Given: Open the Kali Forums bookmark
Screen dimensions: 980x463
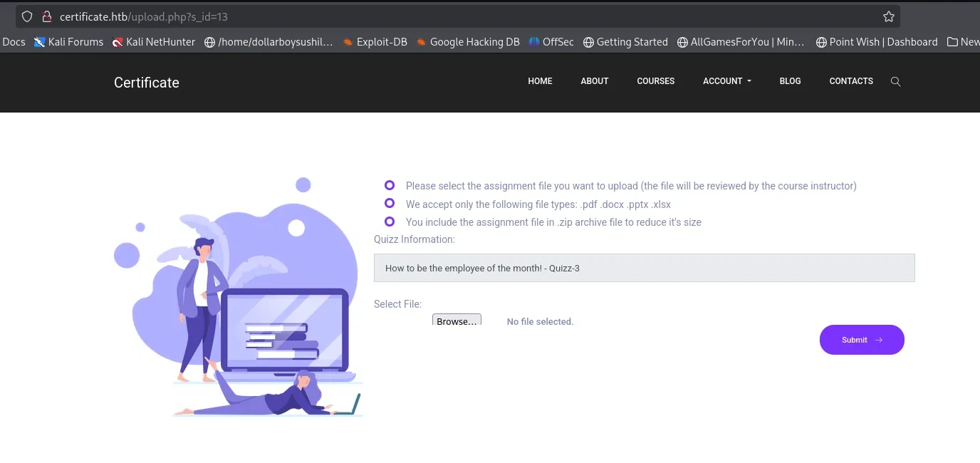Looking at the screenshot, I should tap(68, 42).
